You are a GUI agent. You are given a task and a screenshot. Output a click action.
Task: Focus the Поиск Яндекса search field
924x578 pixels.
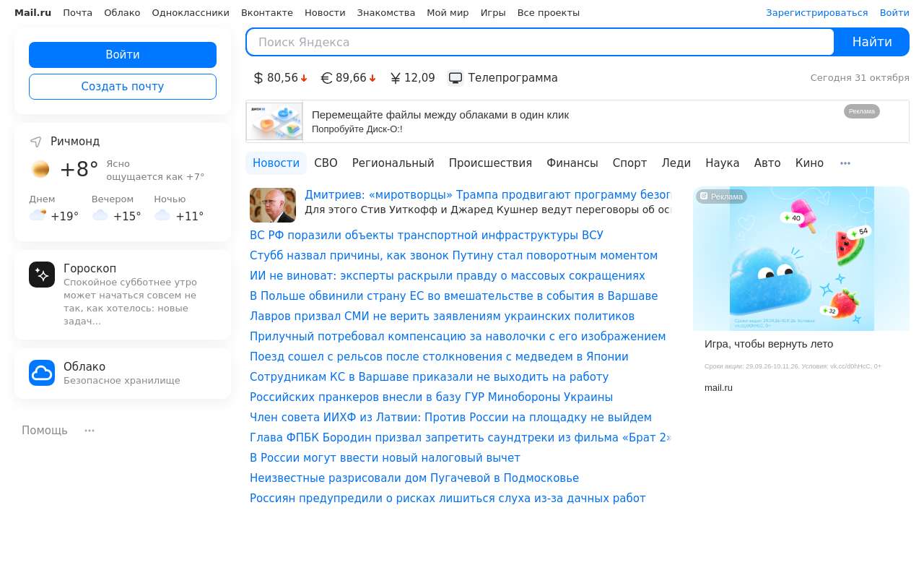pyautogui.click(x=540, y=42)
